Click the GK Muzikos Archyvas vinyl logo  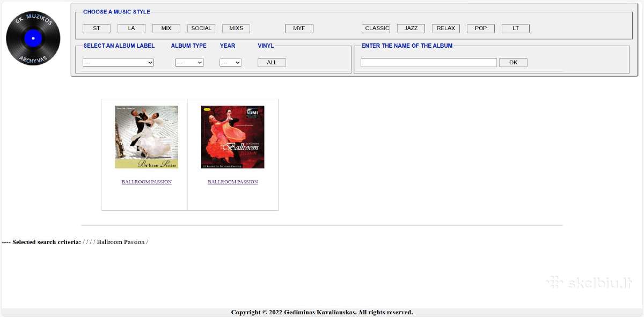(x=33, y=39)
